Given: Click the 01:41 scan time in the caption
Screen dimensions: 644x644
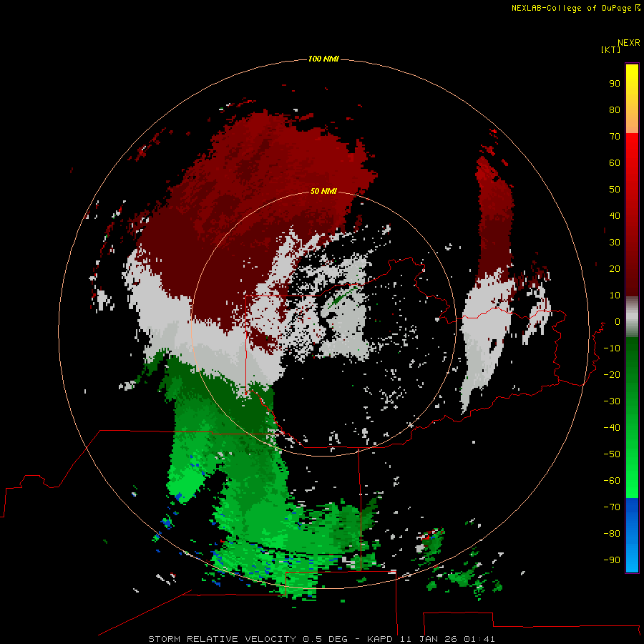Looking at the screenshot, I should 479,639.
